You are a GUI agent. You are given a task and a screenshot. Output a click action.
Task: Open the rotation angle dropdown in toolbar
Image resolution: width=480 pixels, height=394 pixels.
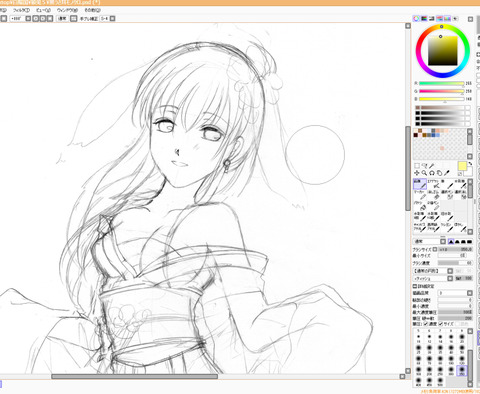pos(28,19)
